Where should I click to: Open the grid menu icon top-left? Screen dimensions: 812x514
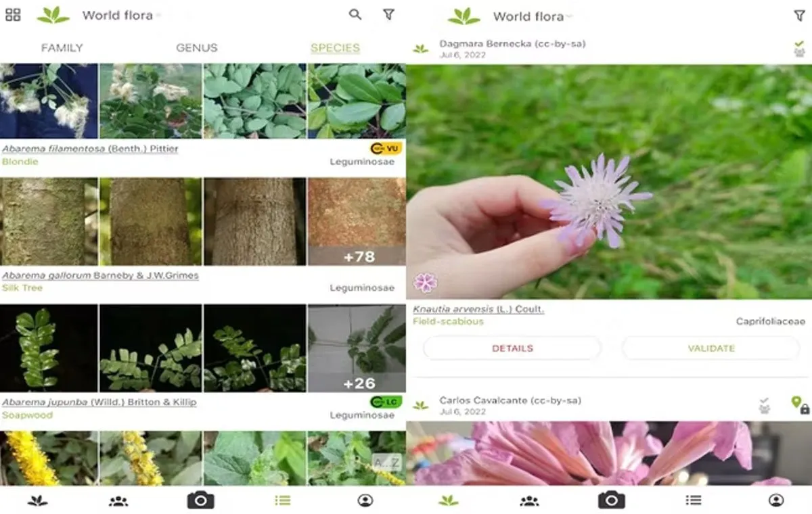pyautogui.click(x=13, y=15)
